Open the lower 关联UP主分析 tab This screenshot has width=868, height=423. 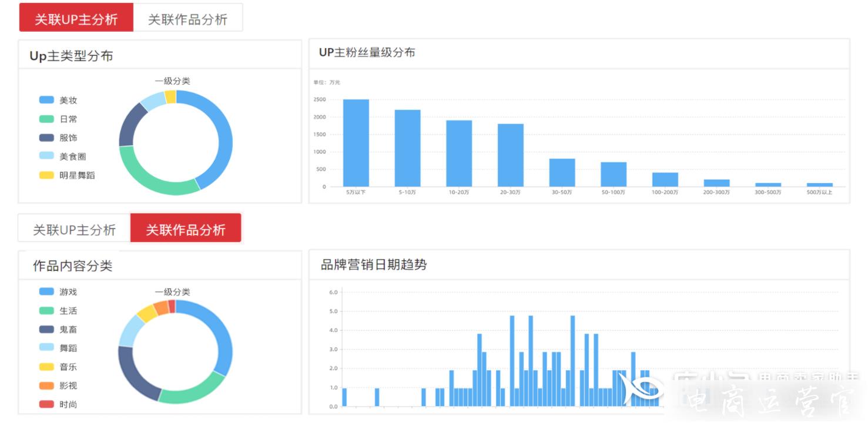click(74, 229)
